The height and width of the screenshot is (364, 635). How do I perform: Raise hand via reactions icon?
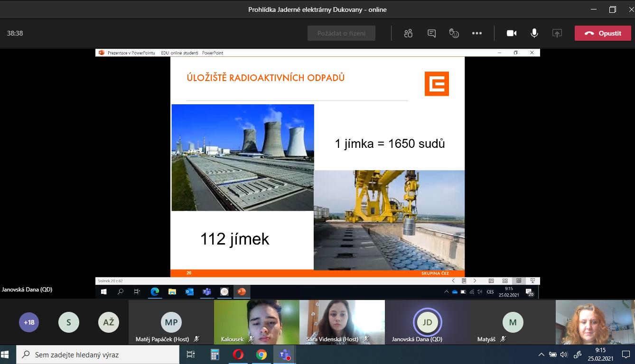click(454, 33)
